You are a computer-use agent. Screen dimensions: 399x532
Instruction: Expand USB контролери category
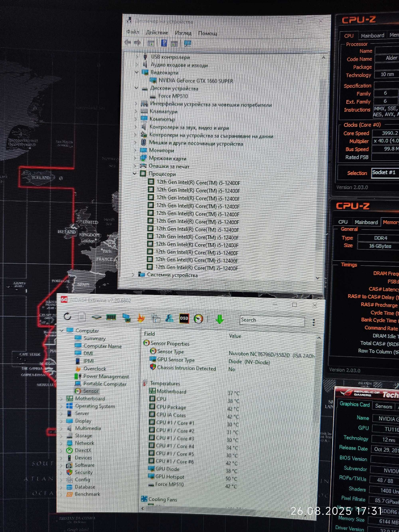tap(137, 56)
